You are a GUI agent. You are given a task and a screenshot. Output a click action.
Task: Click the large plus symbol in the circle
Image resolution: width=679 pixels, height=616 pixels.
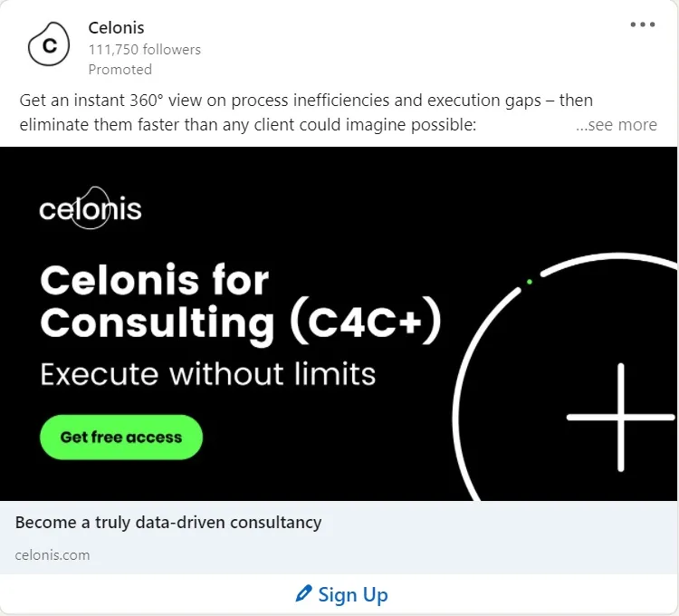point(620,418)
